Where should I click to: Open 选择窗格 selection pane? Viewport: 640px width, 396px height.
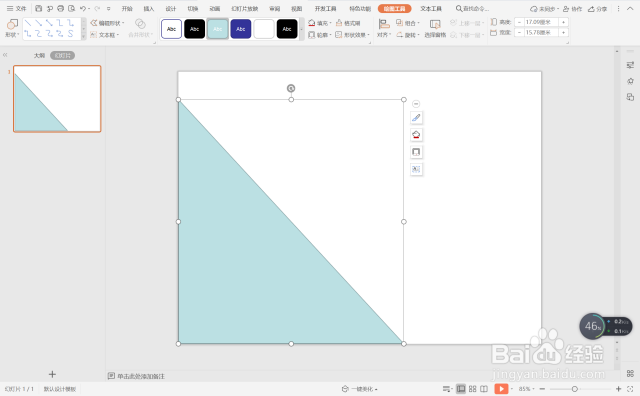click(435, 29)
